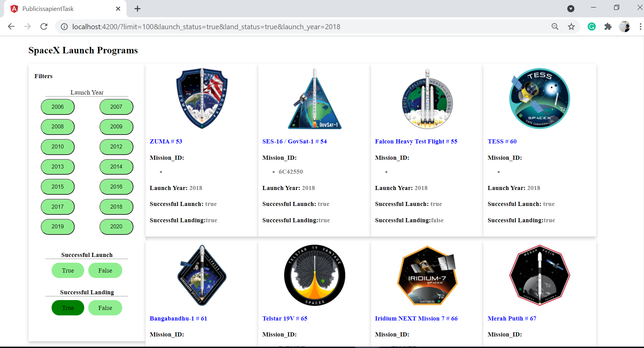Enable True for Successful Launch filter
The width and height of the screenshot is (644, 348).
click(68, 271)
